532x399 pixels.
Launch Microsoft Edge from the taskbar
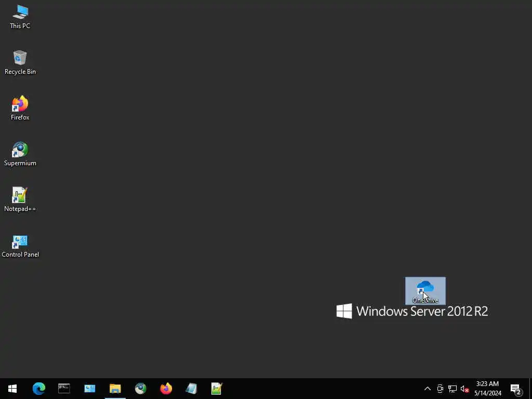coord(38,389)
